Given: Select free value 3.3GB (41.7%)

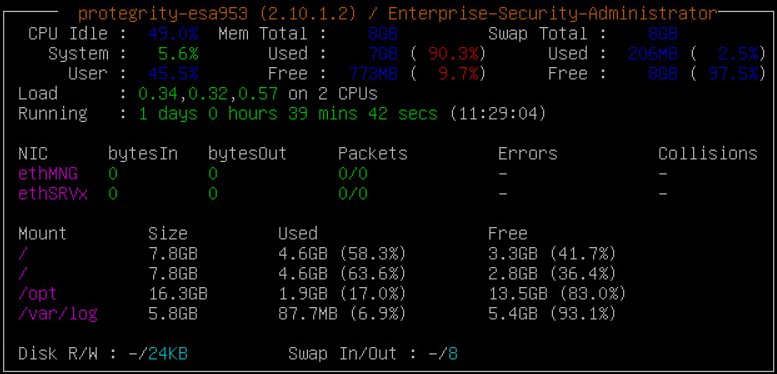Looking at the screenshot, I should [x=553, y=254].
